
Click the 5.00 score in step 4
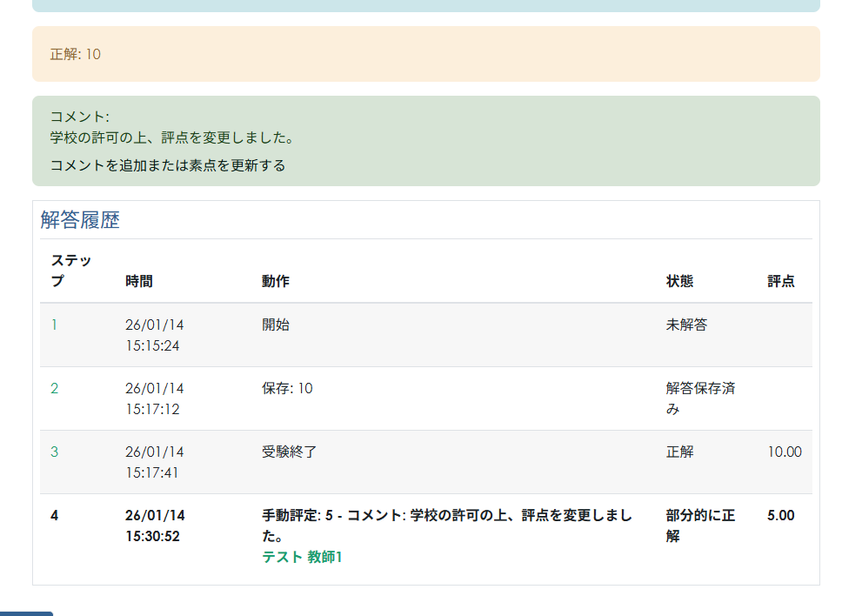pyautogui.click(x=780, y=515)
